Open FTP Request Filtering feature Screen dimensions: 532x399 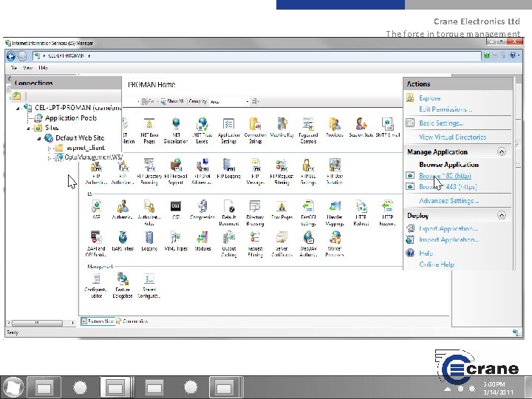coord(282,171)
